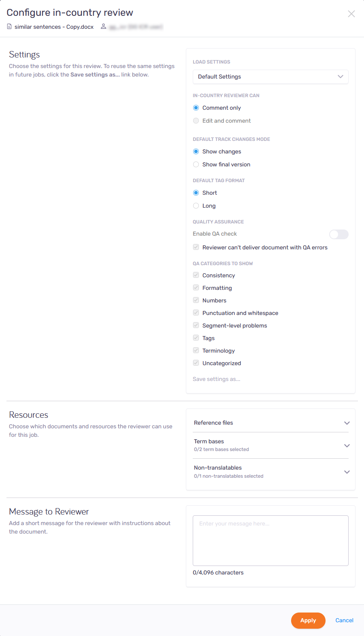Tick Reviewer can't deliver document with QA errors
Screen dimensions: 364x636
(196, 247)
